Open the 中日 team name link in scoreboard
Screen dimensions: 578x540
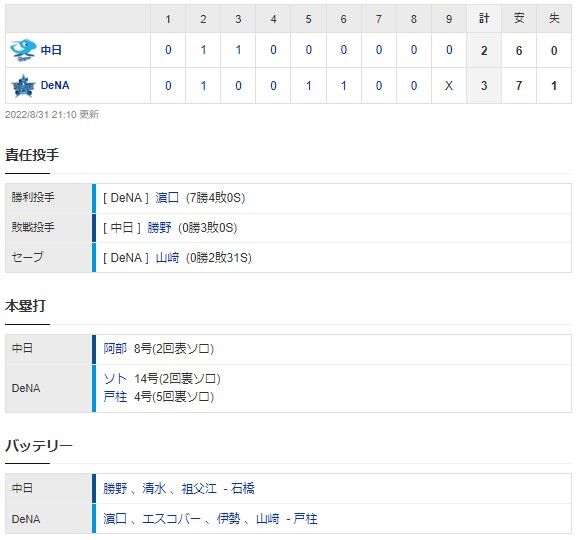click(51, 50)
